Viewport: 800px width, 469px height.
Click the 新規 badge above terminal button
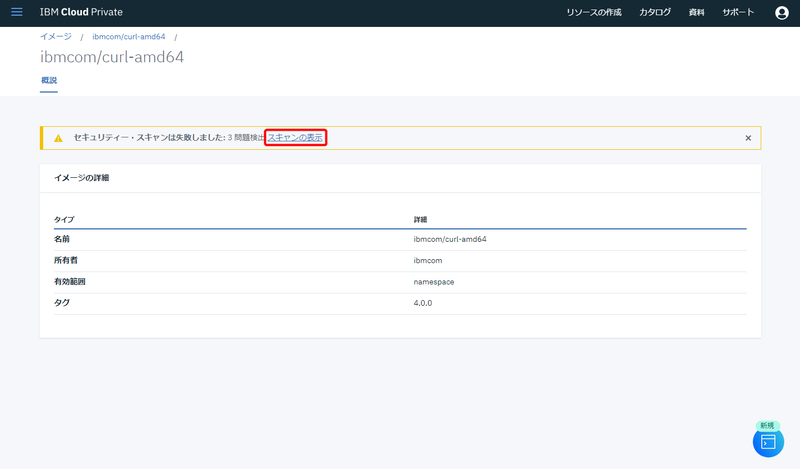coord(767,425)
